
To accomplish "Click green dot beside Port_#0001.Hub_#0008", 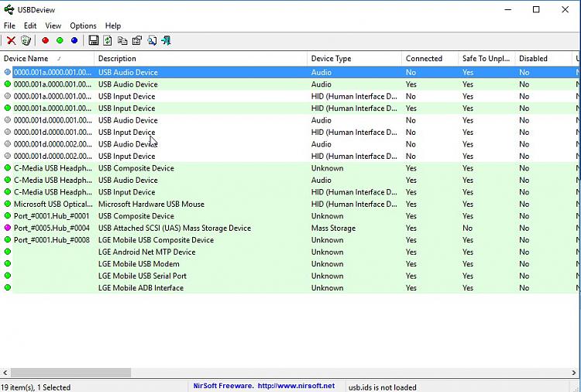I will [x=8, y=239].
